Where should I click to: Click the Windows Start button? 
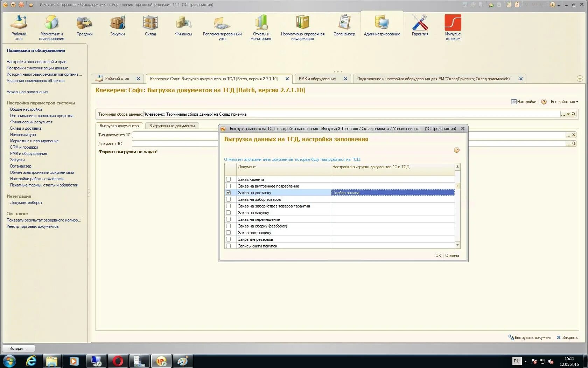(9, 361)
